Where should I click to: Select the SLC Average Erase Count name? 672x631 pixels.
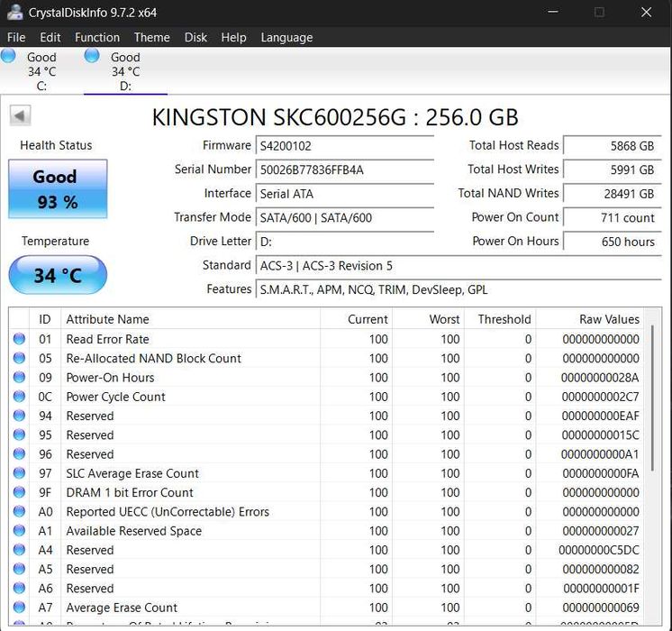click(x=132, y=473)
